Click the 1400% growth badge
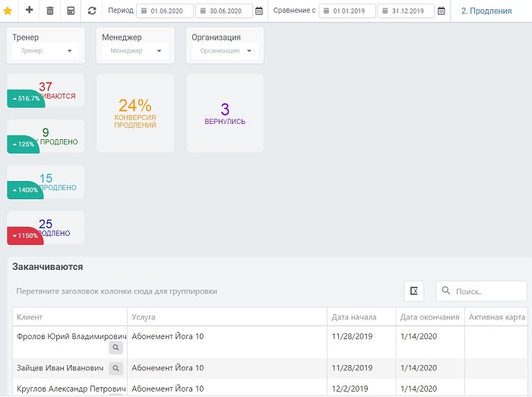This screenshot has height=397, width=532. pos(25,190)
